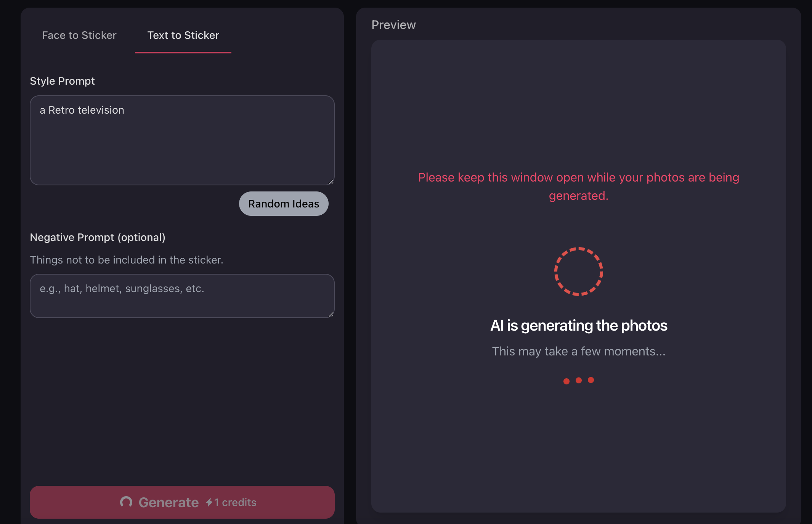Click the Preview panel heading
Image resolution: width=812 pixels, height=524 pixels.
pos(393,25)
